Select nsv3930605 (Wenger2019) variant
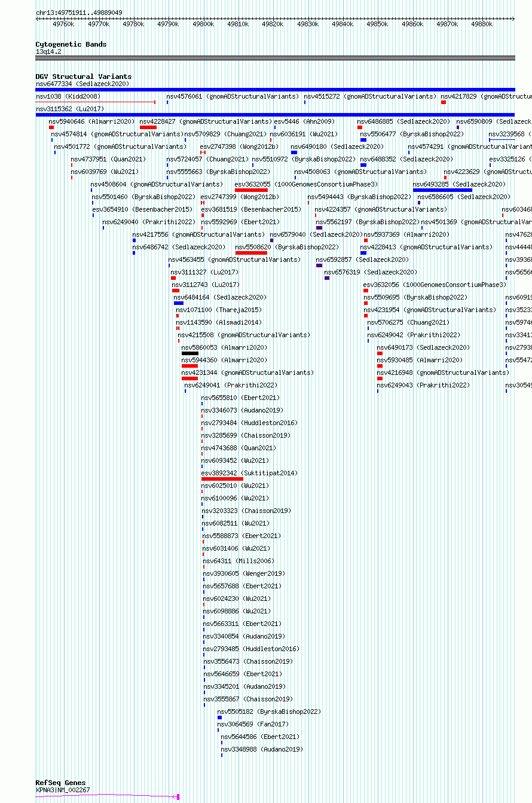Screen dimensions: 532x803 (244, 573)
